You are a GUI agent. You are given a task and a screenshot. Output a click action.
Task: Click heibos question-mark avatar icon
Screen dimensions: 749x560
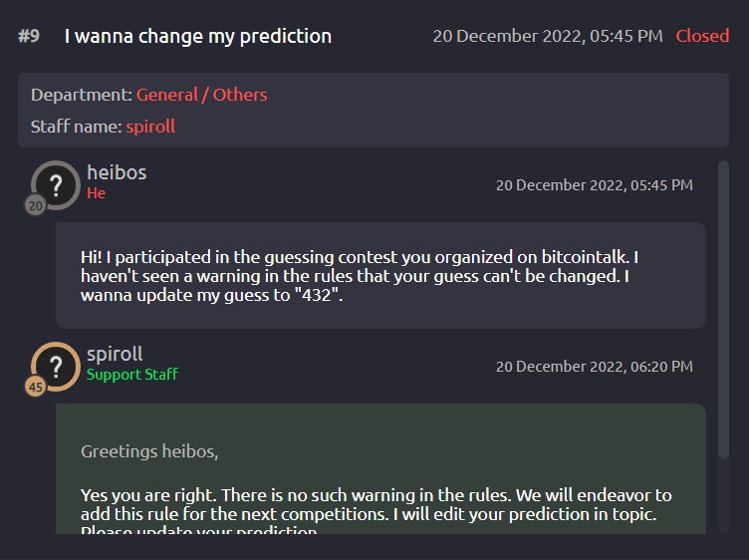(56, 185)
